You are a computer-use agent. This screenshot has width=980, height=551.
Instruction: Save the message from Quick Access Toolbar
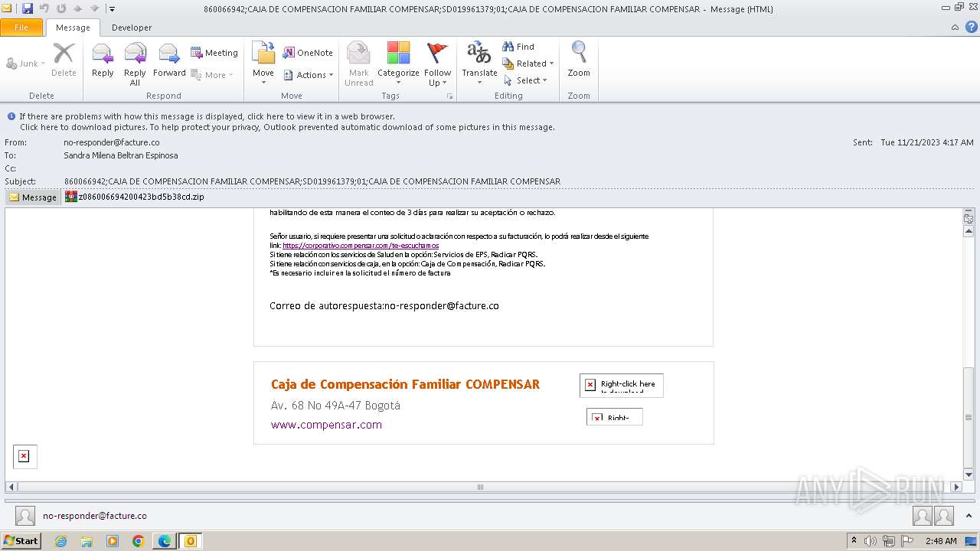(28, 8)
